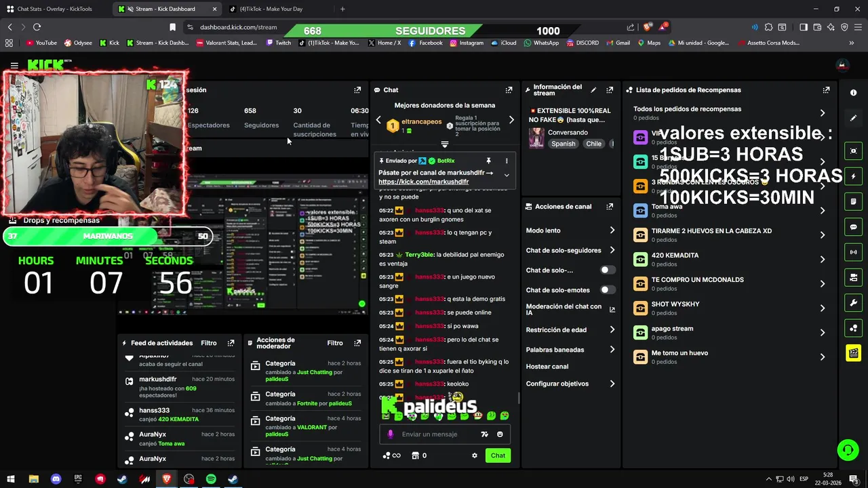Click the Windows Start button
Viewport: 868px width, 488px height.
tap(12, 479)
